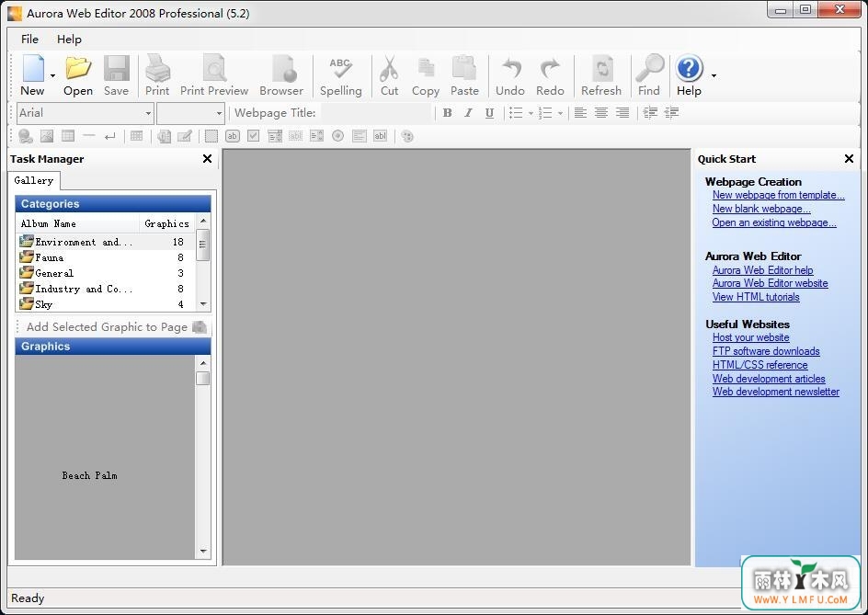868x615 pixels.
Task: Toggle Bold formatting
Action: click(447, 113)
